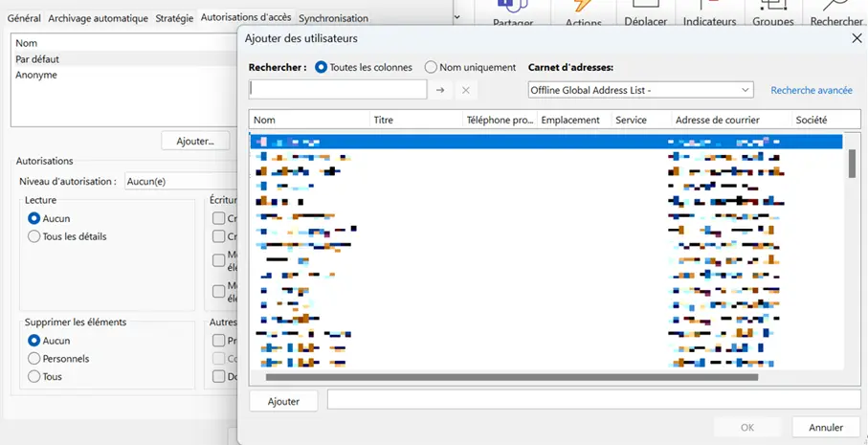Expand the ribbon chevron left of Partager
The height and width of the screenshot is (445, 868).
coord(456,17)
